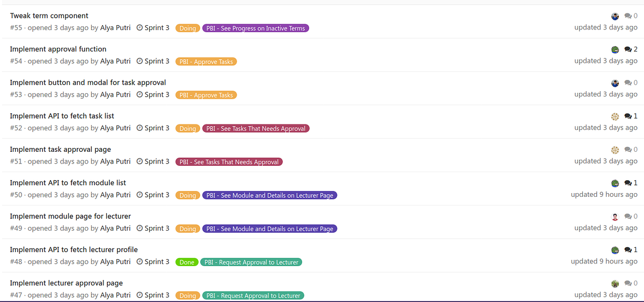This screenshot has height=302, width=644.
Task: Open issue Implement module page for lecturer
Action: [x=70, y=216]
